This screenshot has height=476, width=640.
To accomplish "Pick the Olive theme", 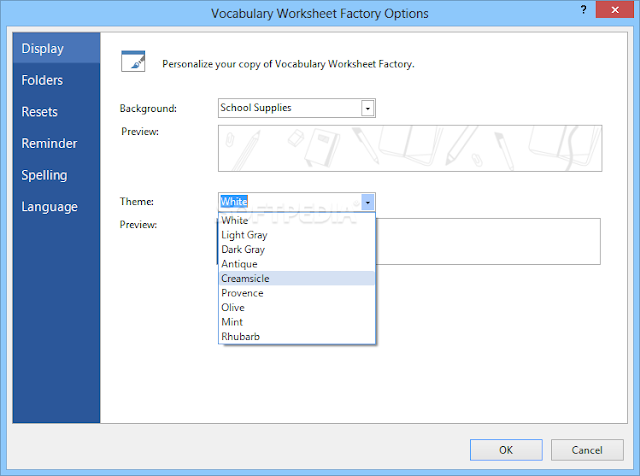I will point(297,307).
